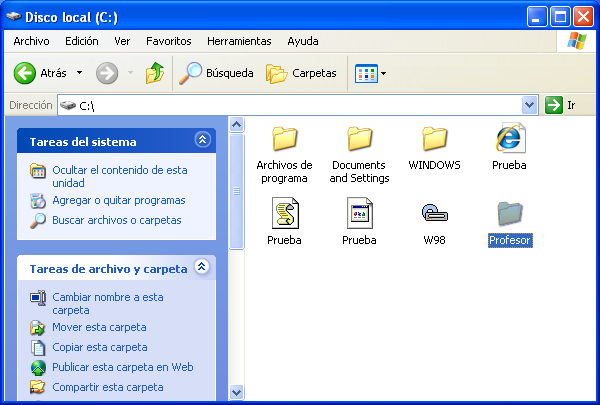Image resolution: width=600 pixels, height=405 pixels.
Task: Open the Herramientas menu
Action: (239, 41)
